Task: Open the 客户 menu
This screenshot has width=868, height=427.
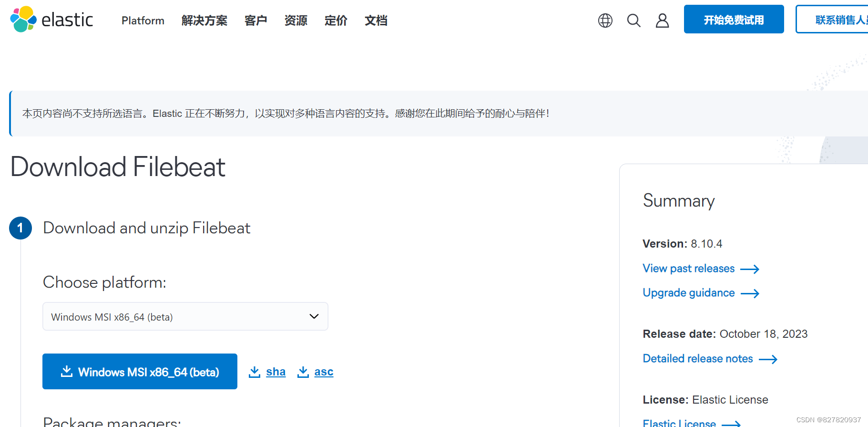Action: click(256, 21)
